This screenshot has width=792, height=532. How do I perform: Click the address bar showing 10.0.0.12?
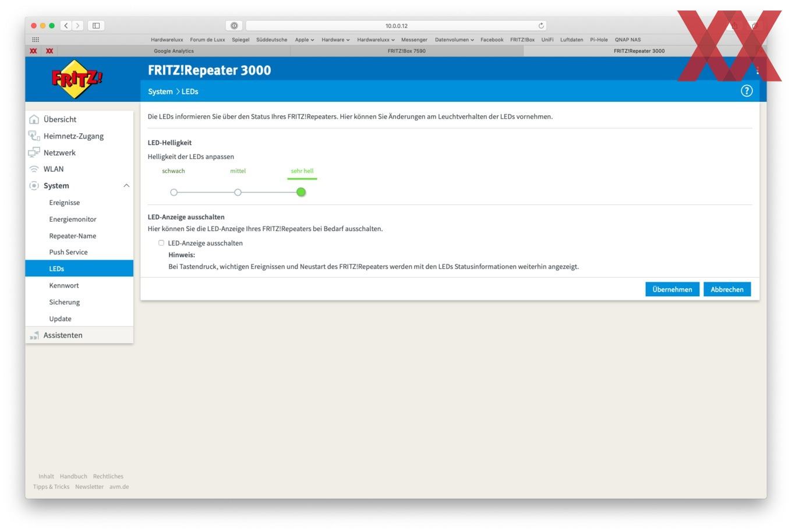click(x=396, y=26)
